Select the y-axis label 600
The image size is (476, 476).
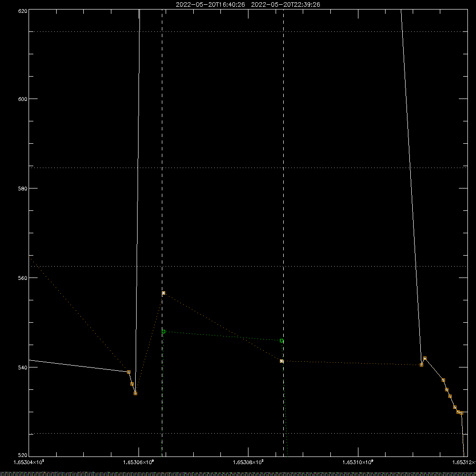[23, 99]
